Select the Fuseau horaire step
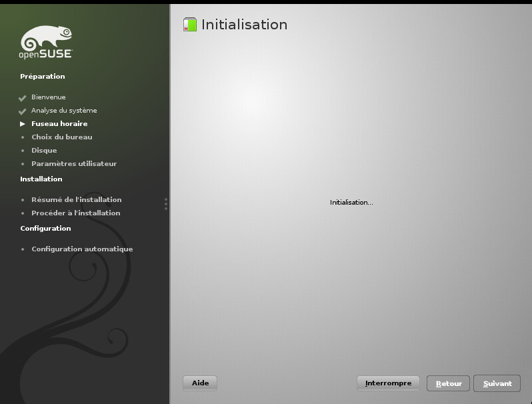 [59, 124]
